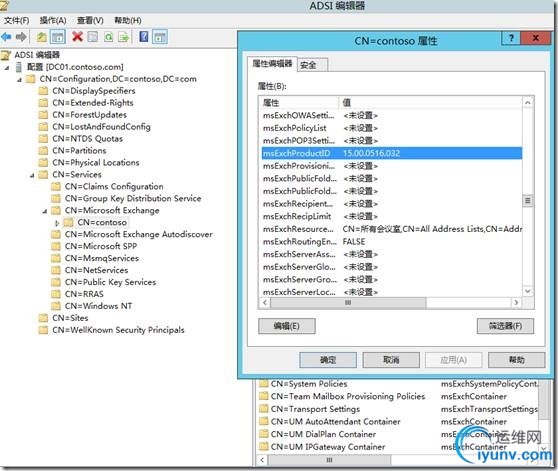Image resolution: width=558 pixels, height=471 pixels.
Task: Select CN=Extended-Rights in the tree
Action: point(93,103)
